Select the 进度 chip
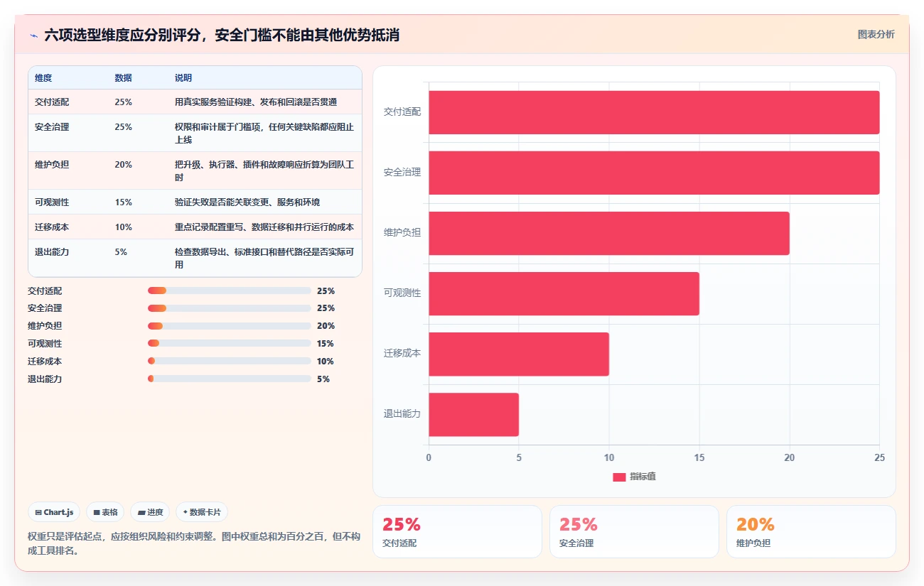Screen dimensions: 924x586 tap(150, 512)
